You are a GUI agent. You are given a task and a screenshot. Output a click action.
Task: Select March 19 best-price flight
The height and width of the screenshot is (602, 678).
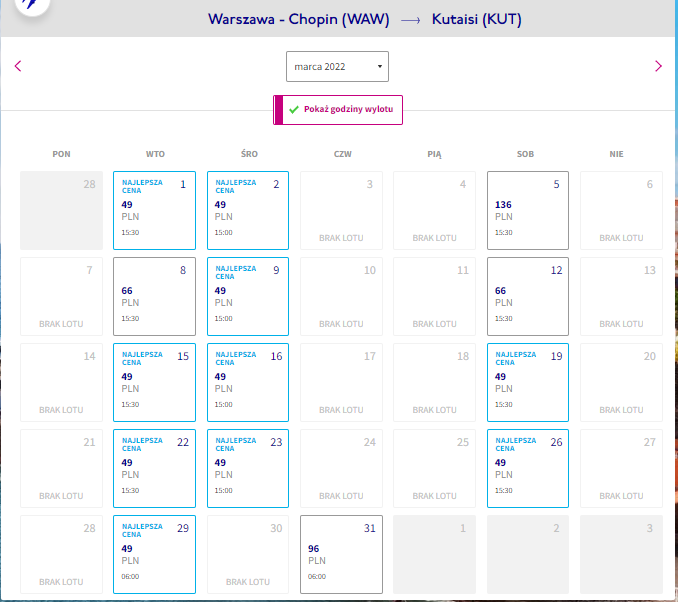tap(528, 382)
